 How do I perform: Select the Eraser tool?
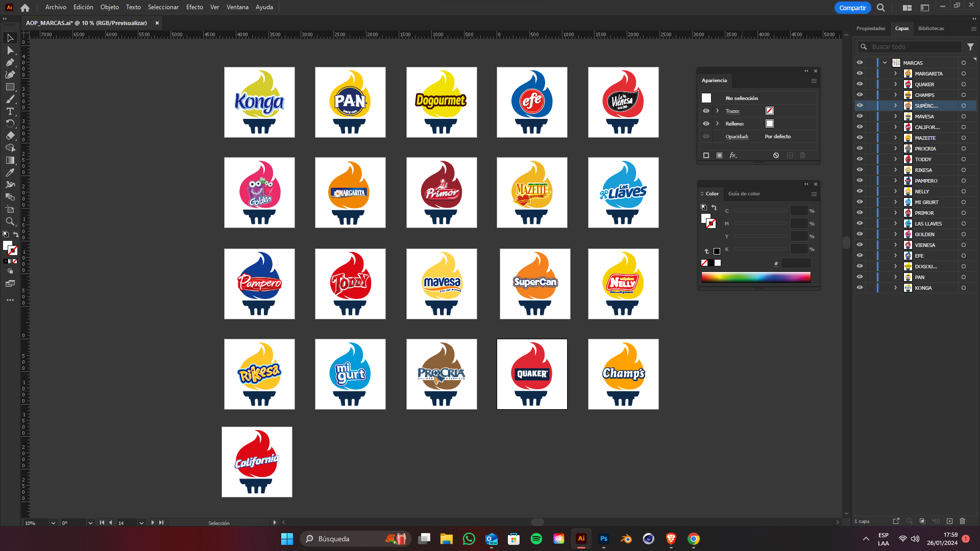click(x=10, y=136)
